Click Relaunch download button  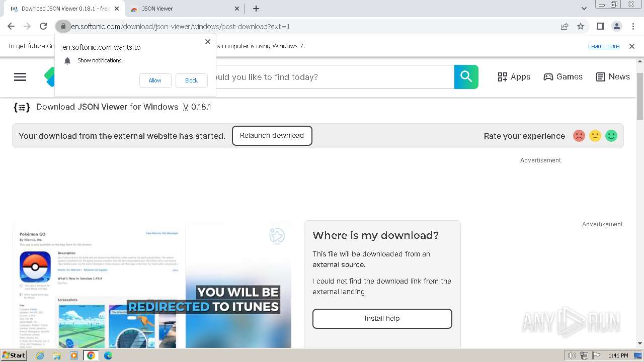click(x=272, y=136)
